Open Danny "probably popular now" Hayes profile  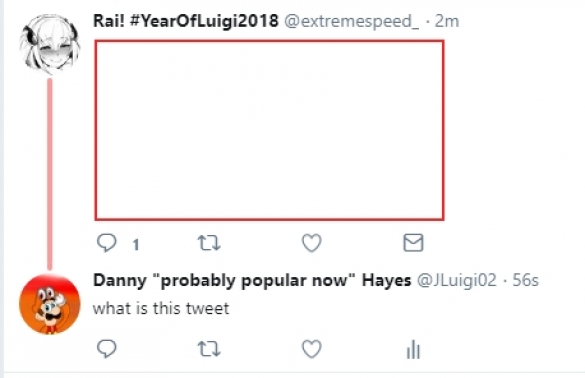[x=252, y=280]
